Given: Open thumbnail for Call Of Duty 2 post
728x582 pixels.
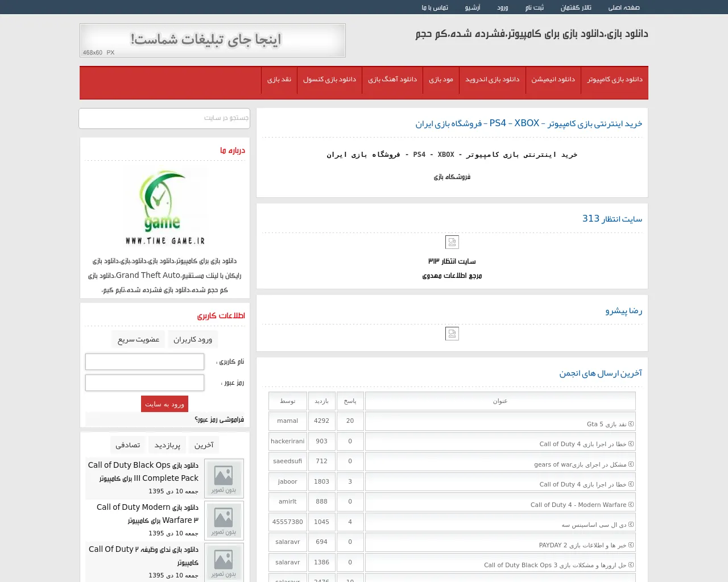Looking at the screenshot, I should [224, 563].
